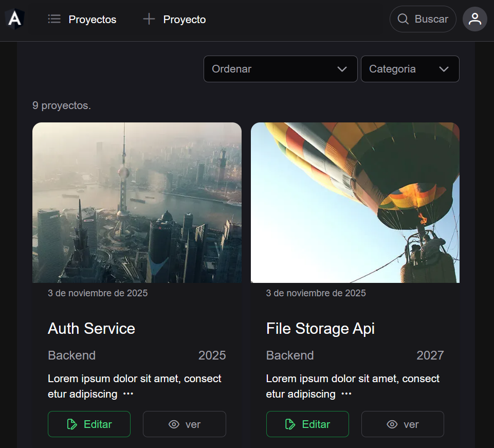
Task: Click the eye icon on File Storage Api
Action: 392,424
